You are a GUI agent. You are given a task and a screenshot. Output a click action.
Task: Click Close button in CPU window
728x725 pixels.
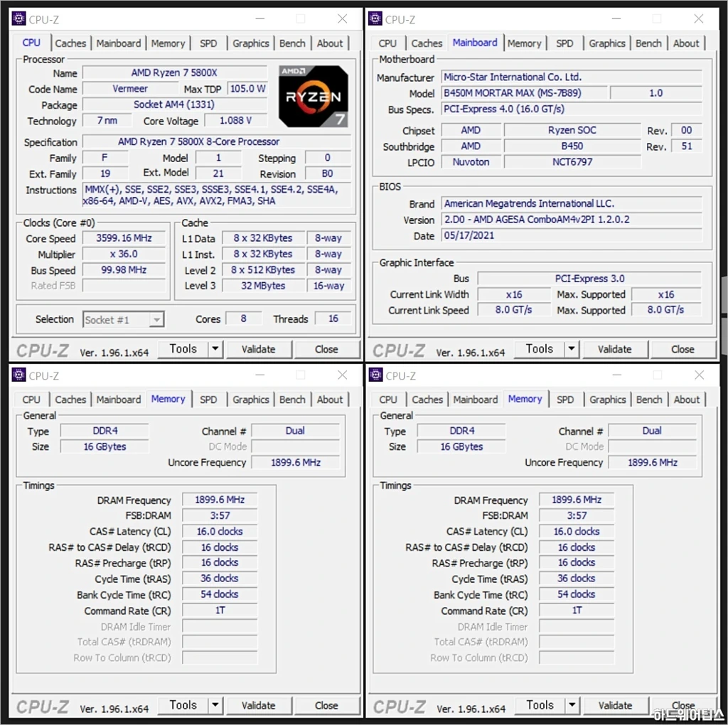[326, 349]
